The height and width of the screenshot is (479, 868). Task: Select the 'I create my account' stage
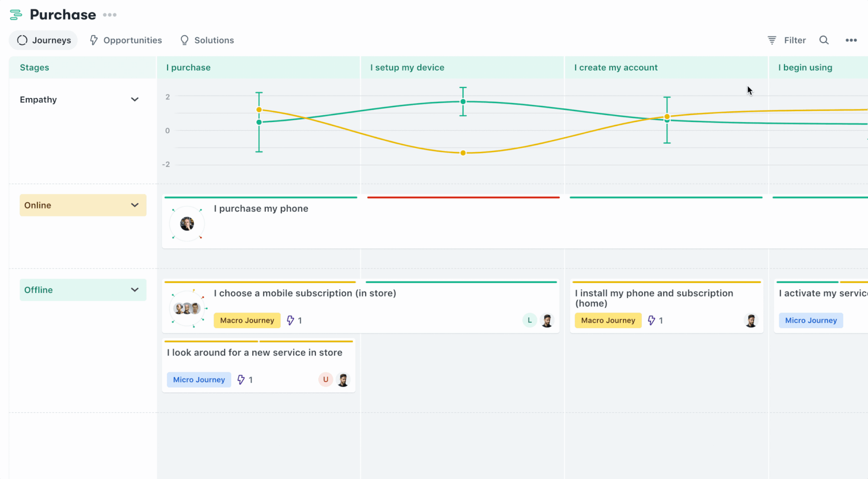click(x=666, y=67)
